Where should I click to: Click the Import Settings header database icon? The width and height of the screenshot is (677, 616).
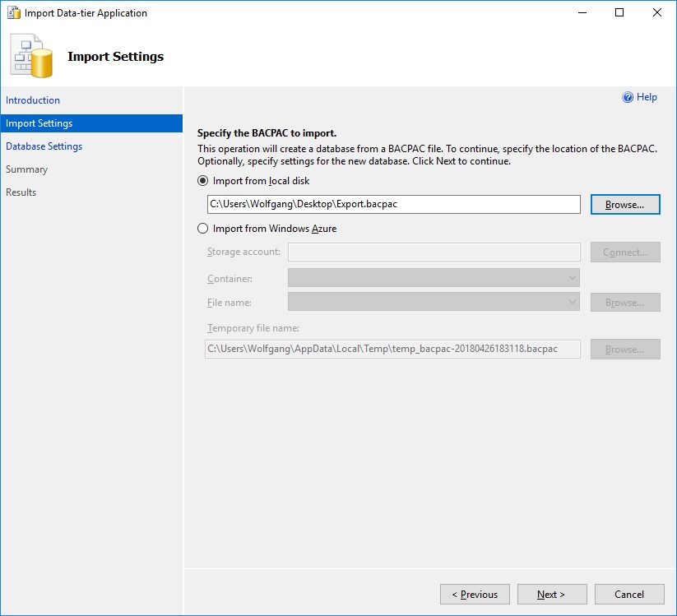click(x=30, y=53)
